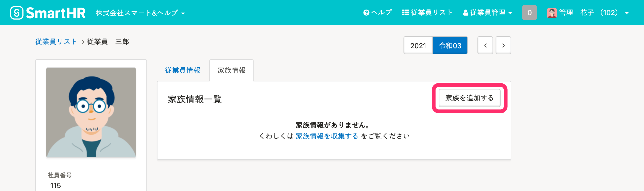644x191 pixels.
Task: Select the 家族情報 tab
Action: (x=231, y=70)
